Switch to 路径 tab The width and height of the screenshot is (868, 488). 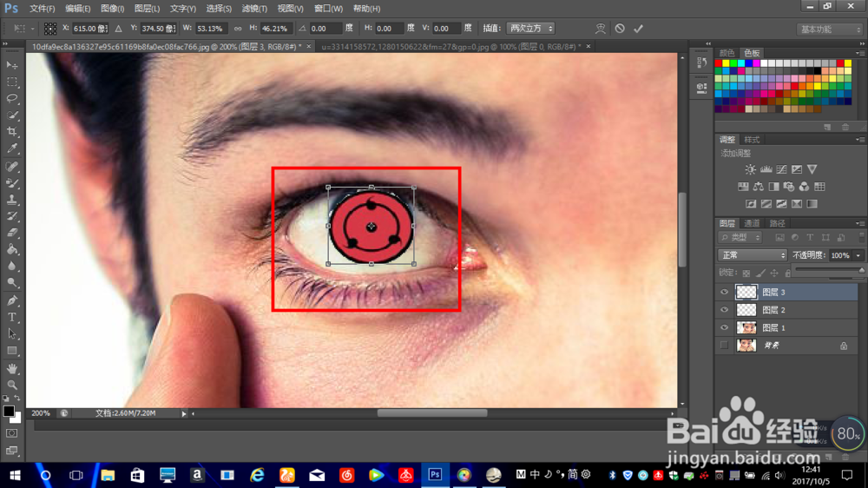[777, 223]
